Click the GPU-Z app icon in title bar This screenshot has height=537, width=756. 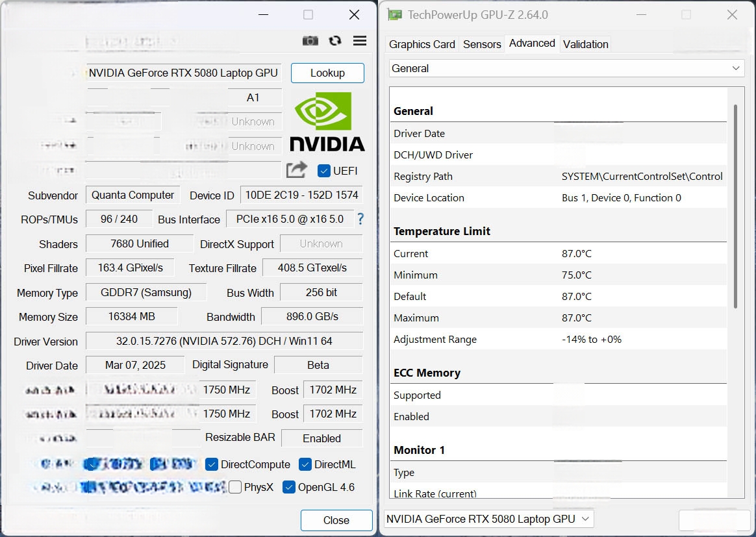click(x=395, y=15)
